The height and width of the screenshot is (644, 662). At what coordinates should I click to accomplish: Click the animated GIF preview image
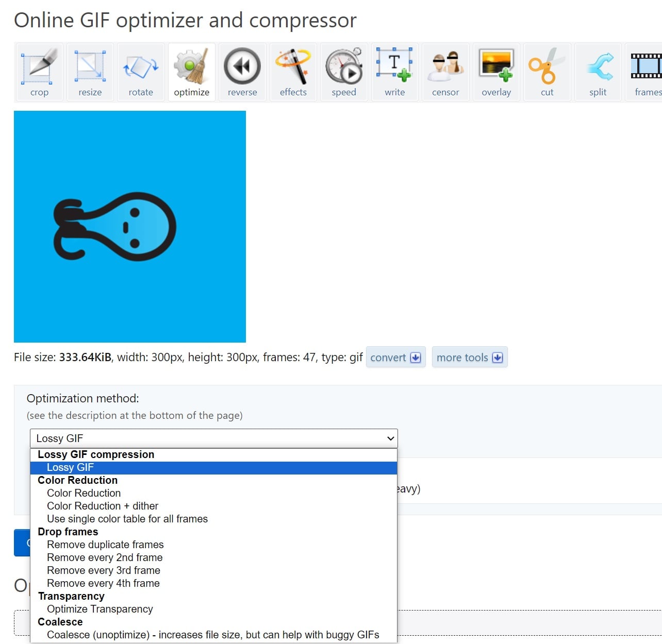coord(130,227)
